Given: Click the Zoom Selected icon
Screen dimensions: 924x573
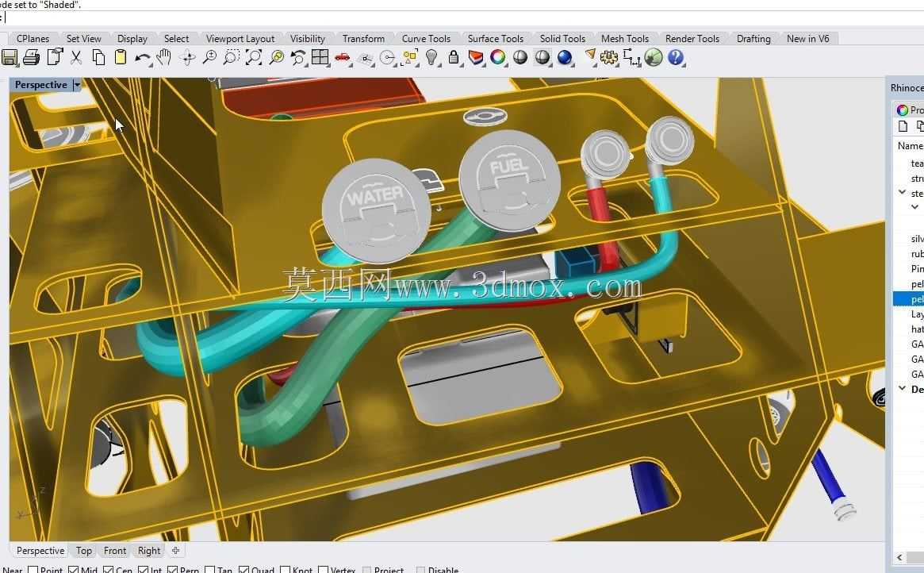Looking at the screenshot, I should [x=276, y=57].
